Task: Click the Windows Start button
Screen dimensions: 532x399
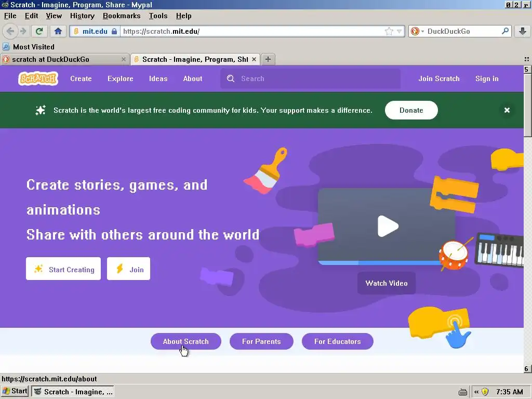Action: pos(15,391)
